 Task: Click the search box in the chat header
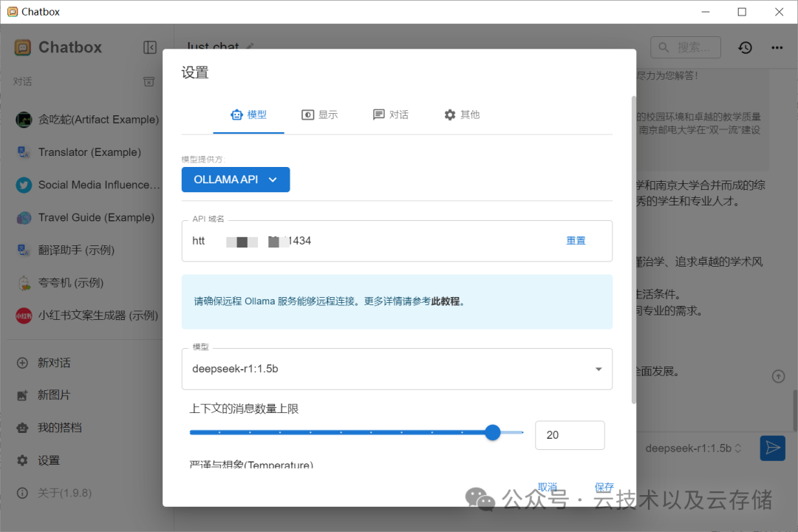(x=686, y=47)
